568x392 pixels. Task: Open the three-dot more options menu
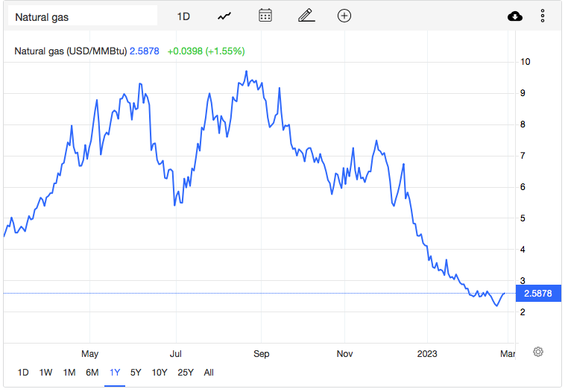[542, 16]
